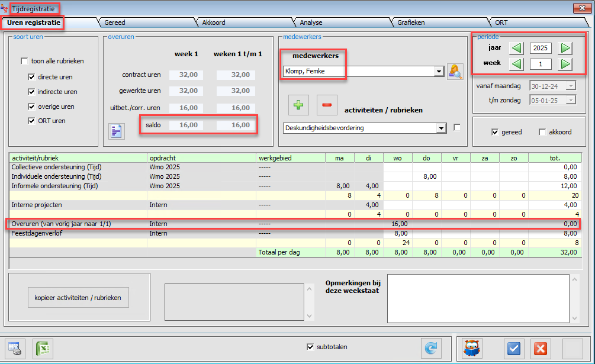Click the Tijdregistratie app icon in the title bar
This screenshot has height=364, width=595.
(4, 8)
